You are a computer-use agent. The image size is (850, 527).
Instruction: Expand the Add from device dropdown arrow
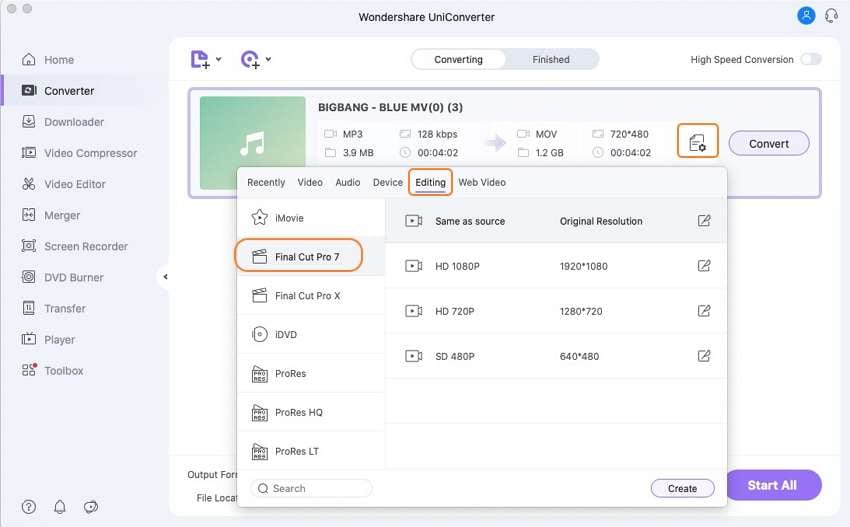click(268, 60)
